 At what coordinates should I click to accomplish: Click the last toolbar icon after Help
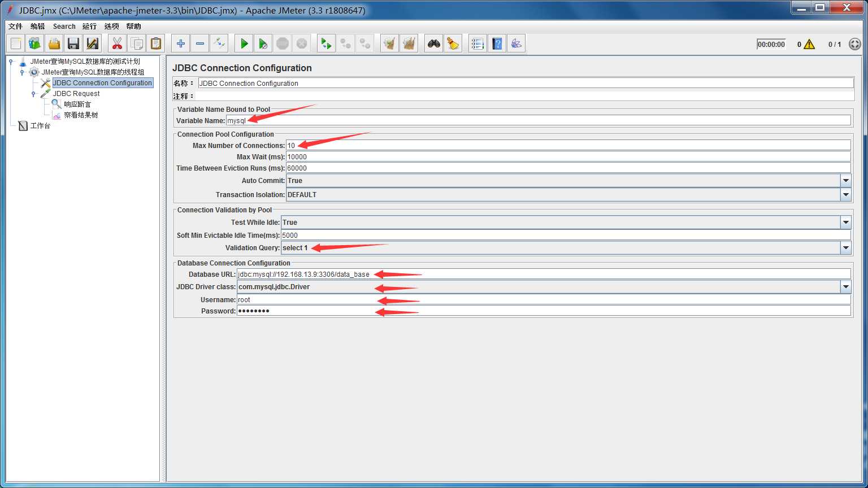[516, 43]
